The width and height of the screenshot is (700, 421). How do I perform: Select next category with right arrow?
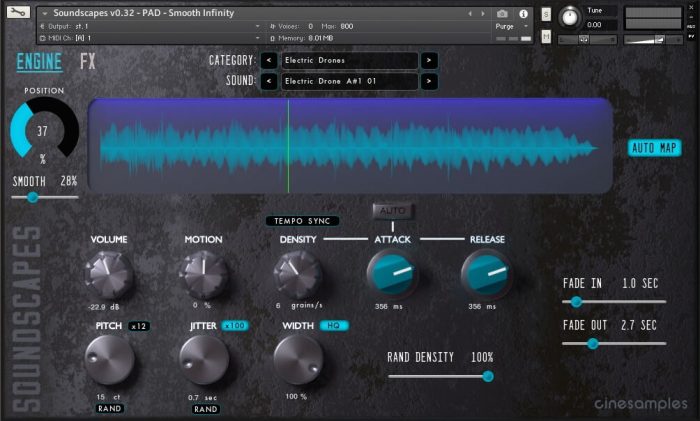(429, 60)
